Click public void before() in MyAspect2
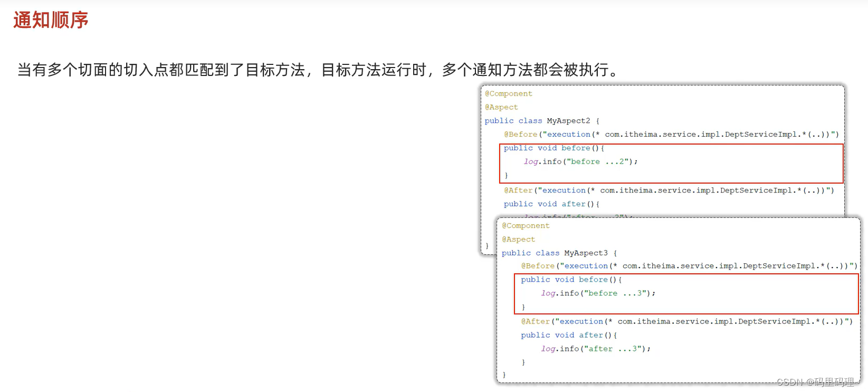The height and width of the screenshot is (392, 868). 554,148
